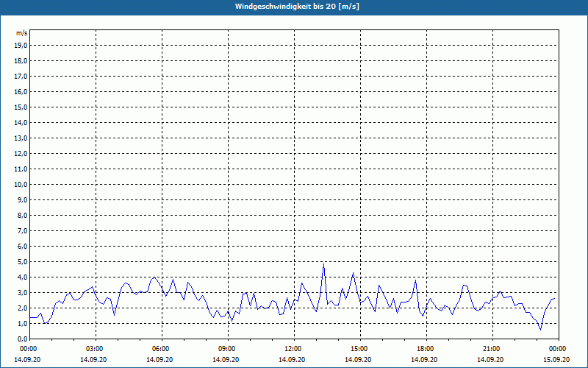This screenshot has width=588, height=368.
Task: Pick the '15:00' time axis label
Action: click(360, 349)
